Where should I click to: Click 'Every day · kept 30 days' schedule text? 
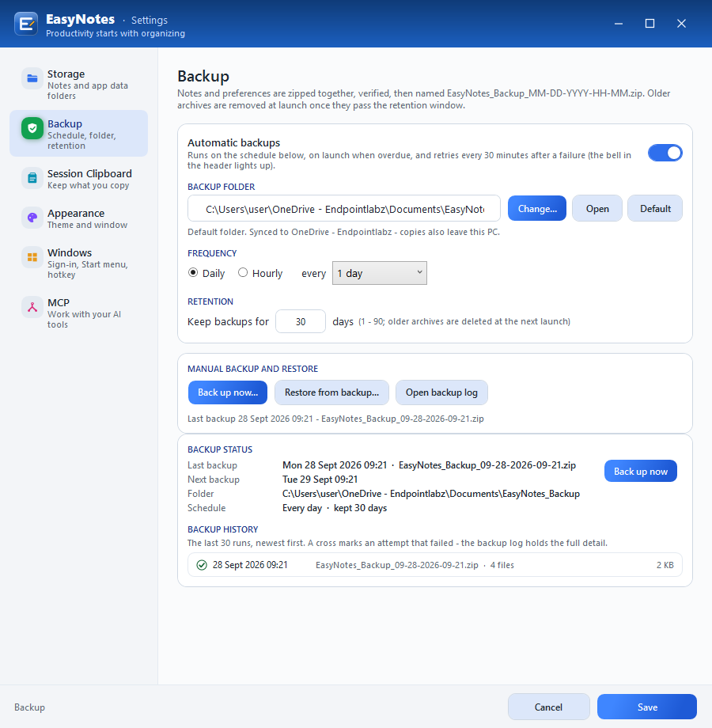point(334,508)
